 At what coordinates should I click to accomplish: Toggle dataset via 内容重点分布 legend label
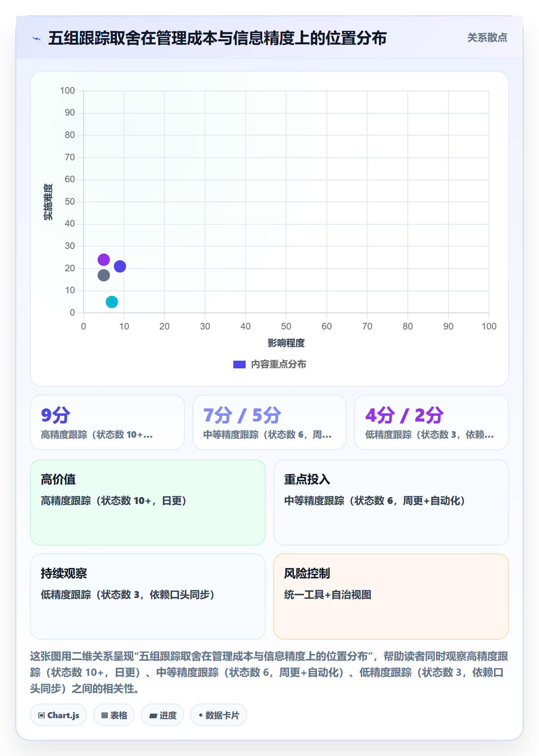pos(279,365)
